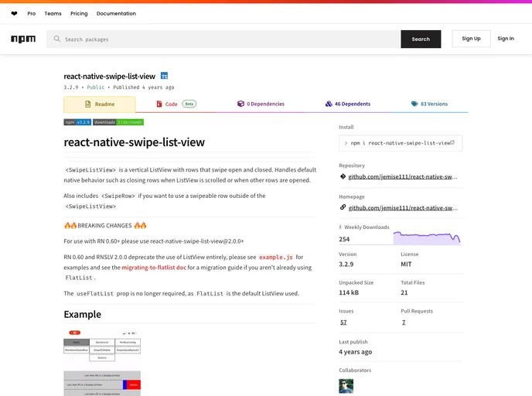The height and width of the screenshot is (396, 532).
Task: Click the example demo screenshot image
Action: 102,362
